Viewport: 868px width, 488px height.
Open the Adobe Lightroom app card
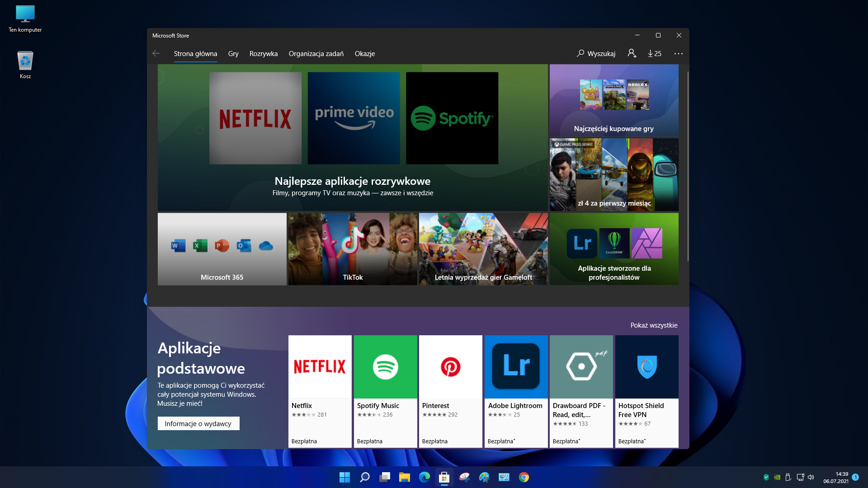[x=516, y=391]
